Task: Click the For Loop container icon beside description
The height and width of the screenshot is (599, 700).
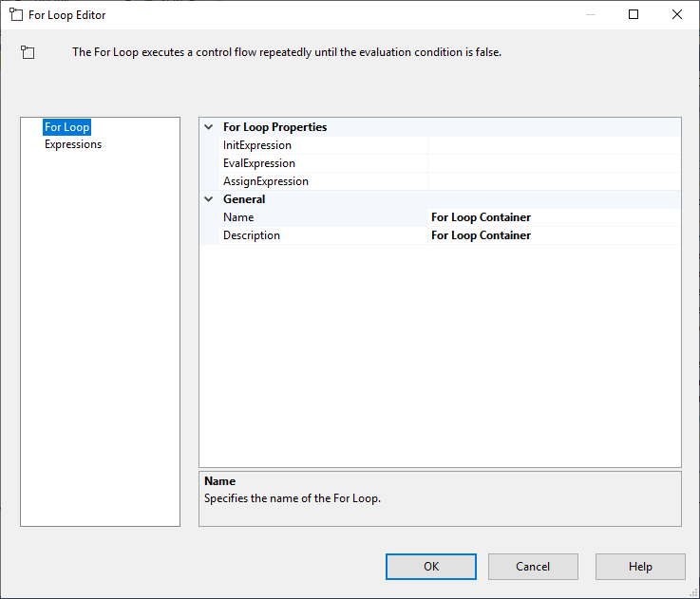Action: point(28,53)
